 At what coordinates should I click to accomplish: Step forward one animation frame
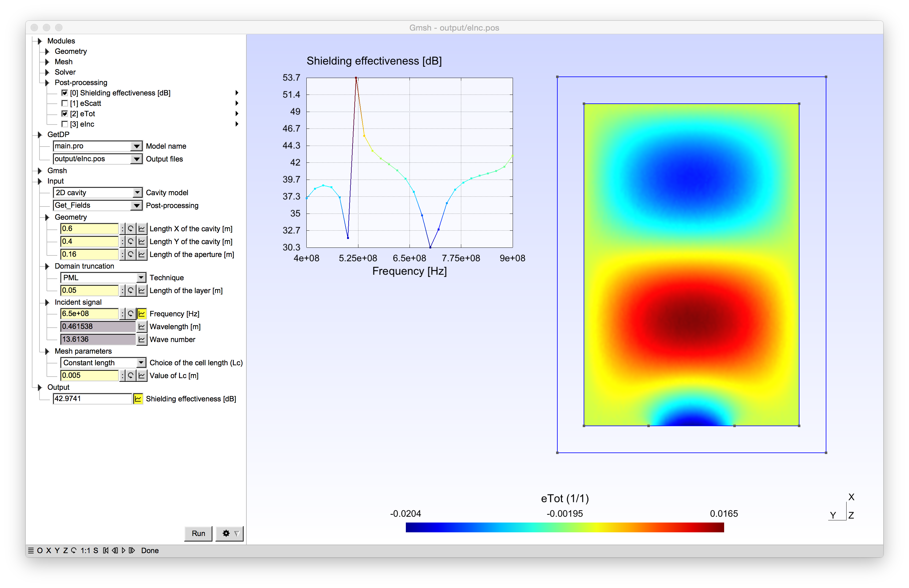[x=132, y=551]
